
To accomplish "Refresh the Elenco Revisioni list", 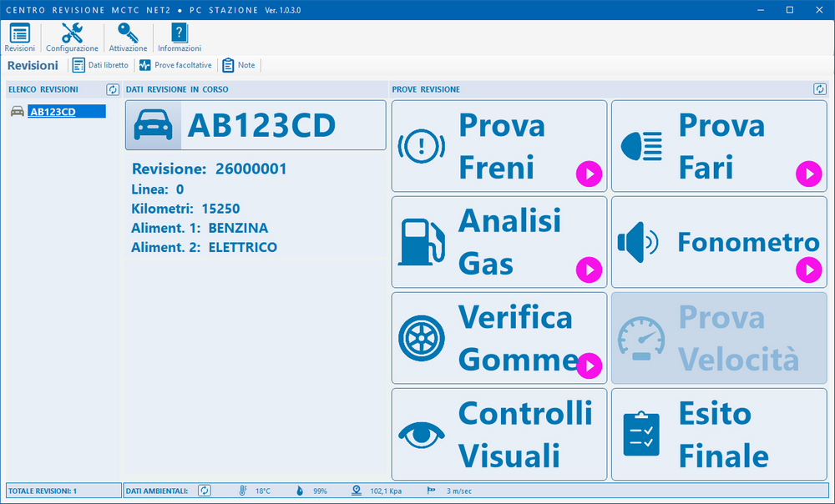I will click(x=113, y=89).
